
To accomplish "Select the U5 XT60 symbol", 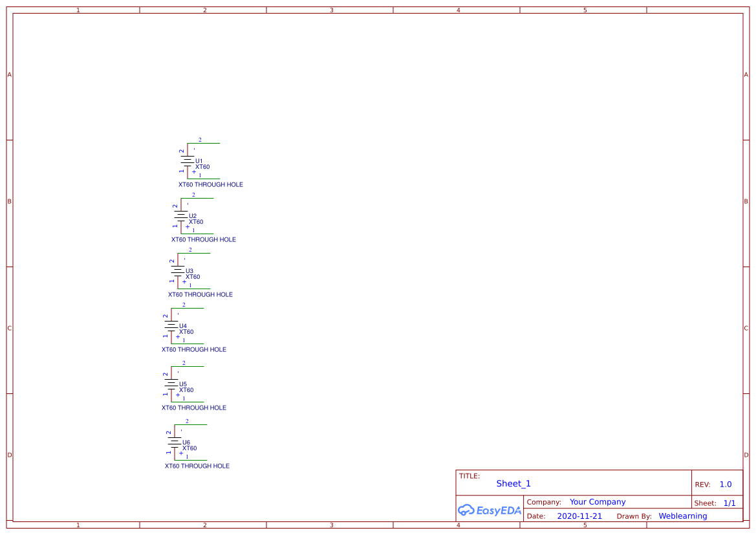I will point(171,384).
